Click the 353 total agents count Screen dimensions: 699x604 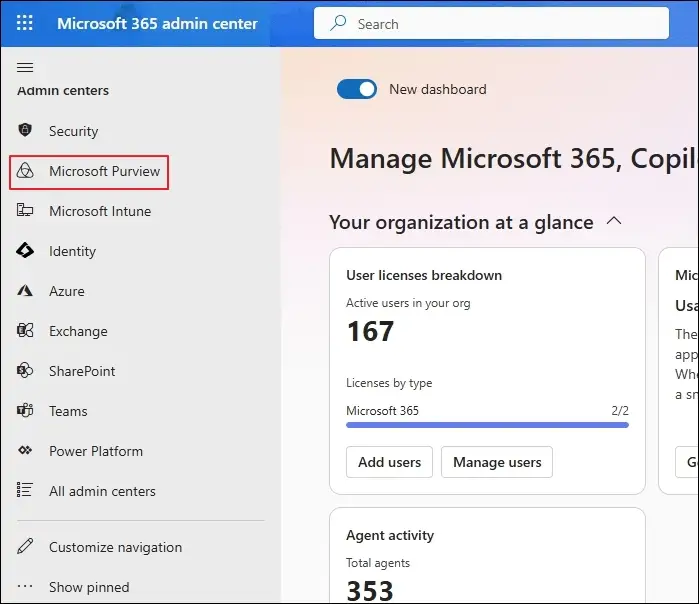[x=370, y=591]
